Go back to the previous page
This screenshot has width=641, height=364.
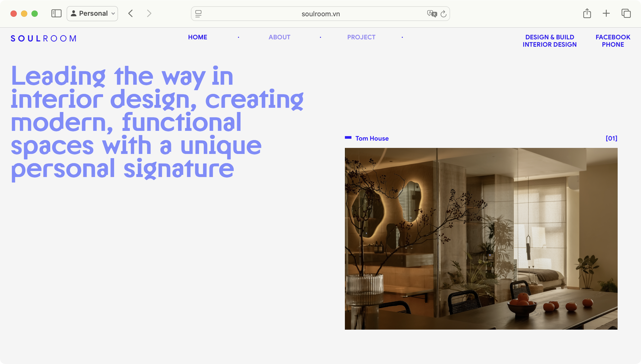click(131, 13)
